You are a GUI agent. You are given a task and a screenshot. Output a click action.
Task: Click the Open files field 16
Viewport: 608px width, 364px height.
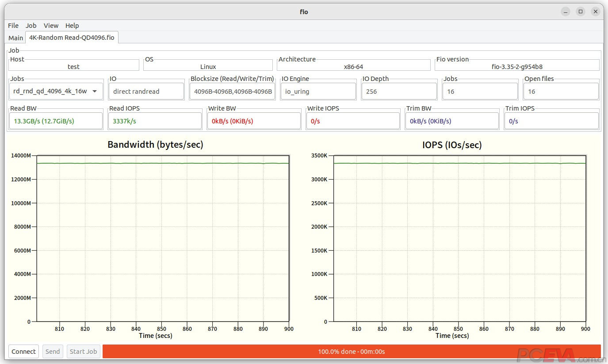tap(561, 92)
